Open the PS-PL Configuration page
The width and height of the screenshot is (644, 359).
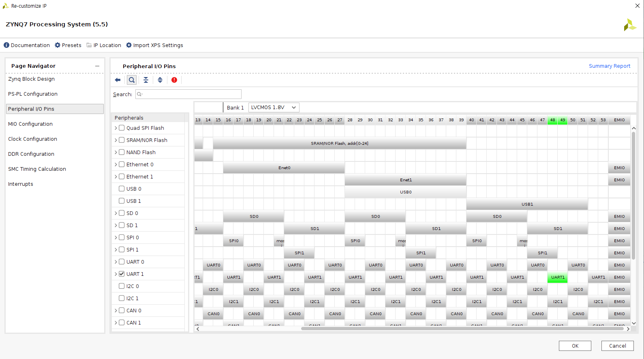33,94
